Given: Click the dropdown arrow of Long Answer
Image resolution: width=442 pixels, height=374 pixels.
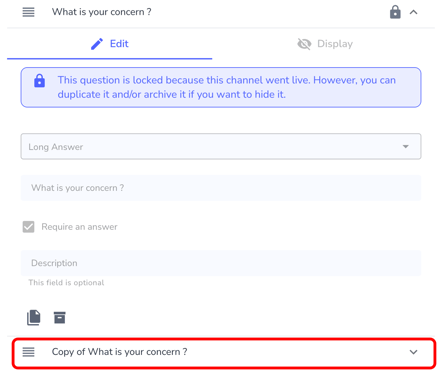Looking at the screenshot, I should click(406, 147).
